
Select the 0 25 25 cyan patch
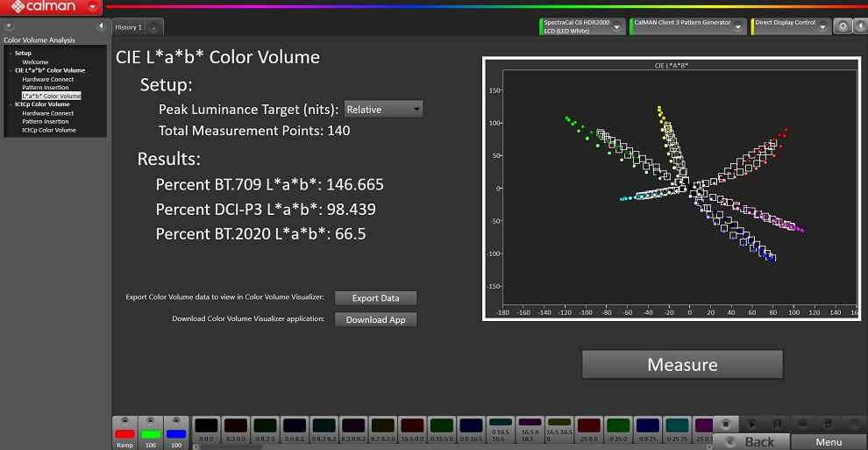tap(677, 430)
